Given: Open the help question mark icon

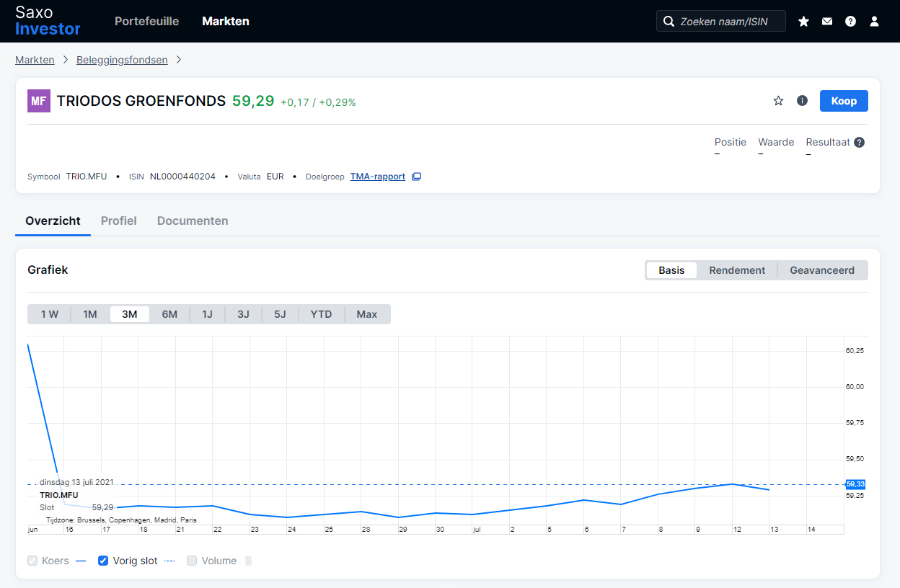Looking at the screenshot, I should [851, 22].
